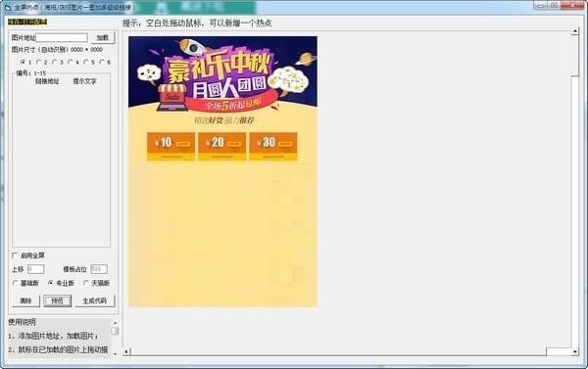Click left arrow of canvas horizontal scrollbar
The image size is (588, 369).
click(x=126, y=351)
